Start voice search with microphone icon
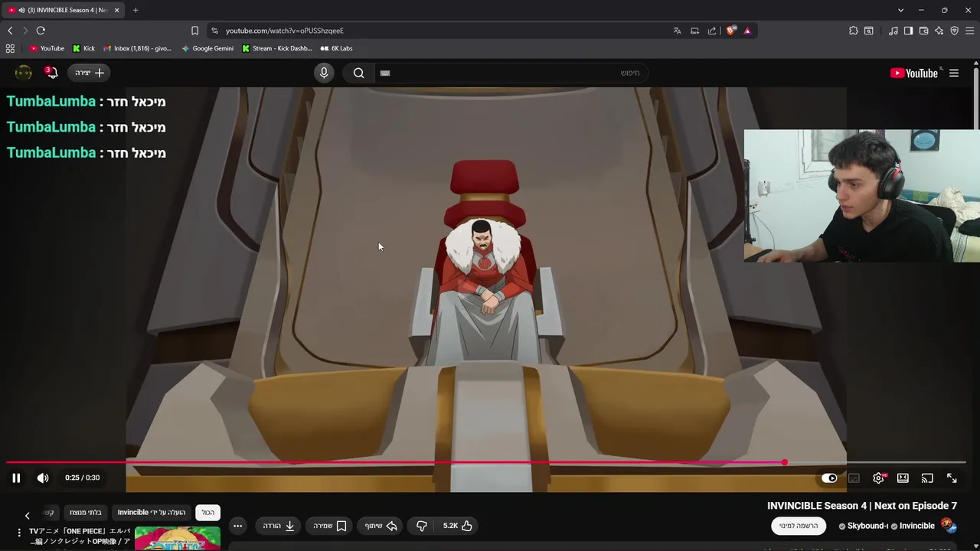Image resolution: width=980 pixels, height=551 pixels. pyautogui.click(x=324, y=73)
